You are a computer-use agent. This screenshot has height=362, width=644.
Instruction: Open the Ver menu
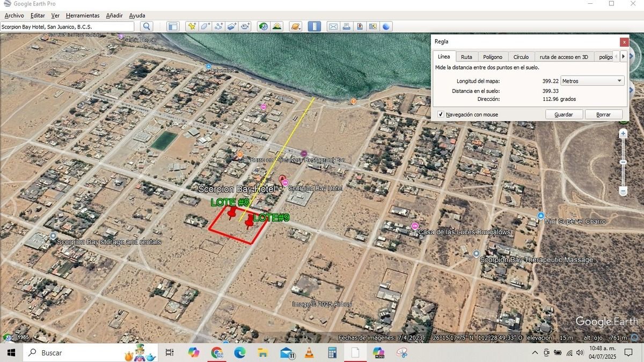click(55, 16)
